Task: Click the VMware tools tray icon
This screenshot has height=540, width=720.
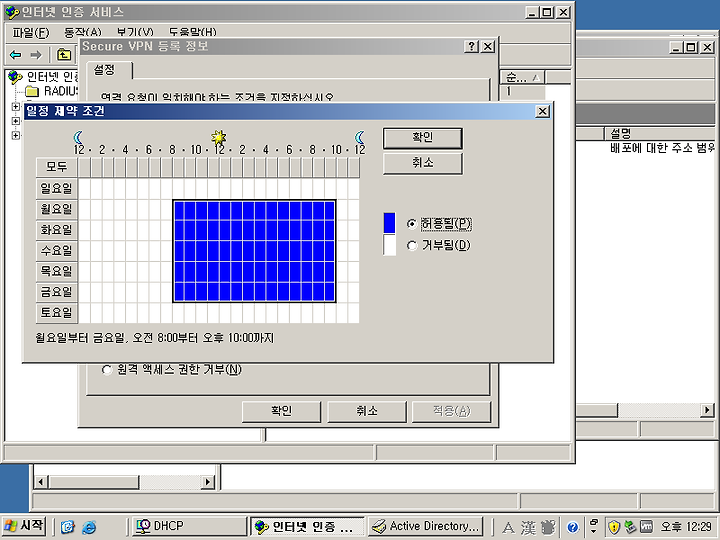Action: pyautogui.click(x=646, y=527)
